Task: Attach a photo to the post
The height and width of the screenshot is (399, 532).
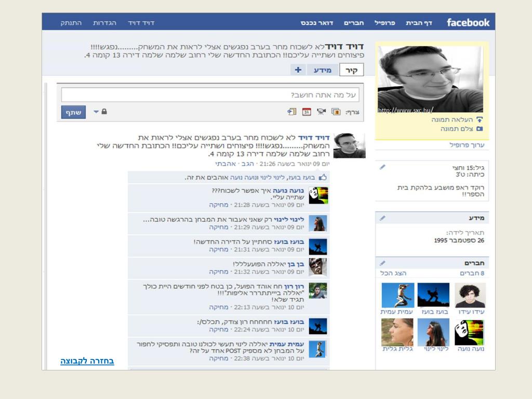Action: [336, 112]
